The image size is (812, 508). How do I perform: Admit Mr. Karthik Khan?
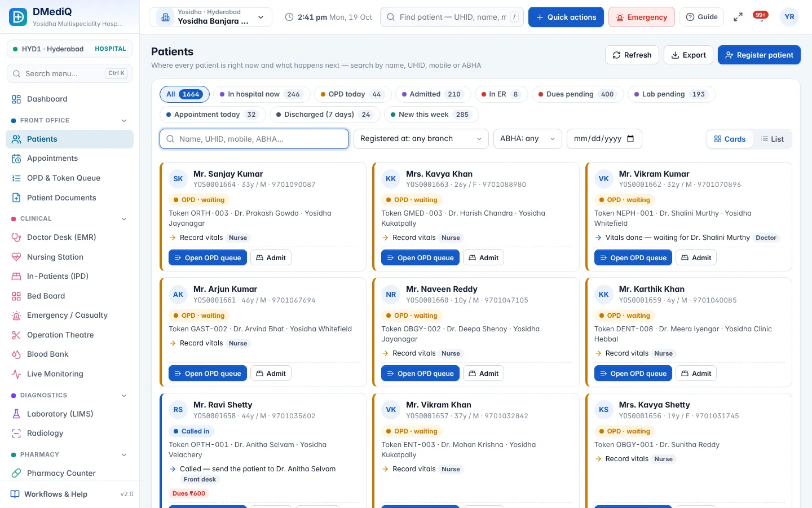[696, 374]
